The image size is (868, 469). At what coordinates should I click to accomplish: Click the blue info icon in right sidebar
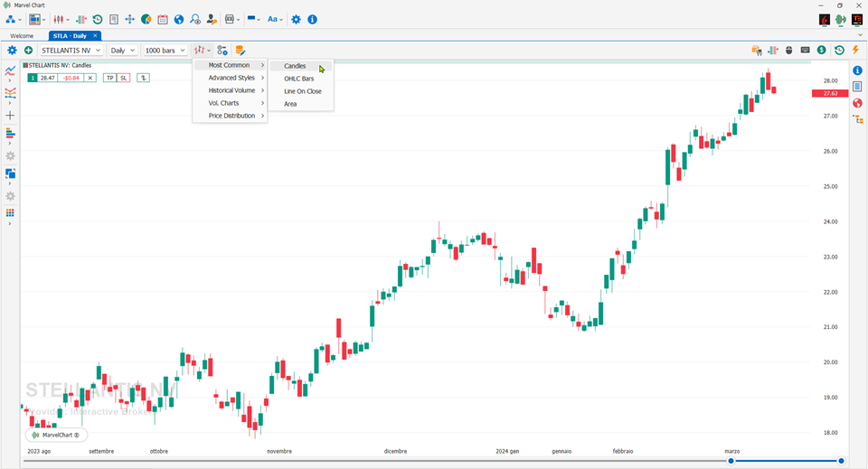tap(857, 70)
